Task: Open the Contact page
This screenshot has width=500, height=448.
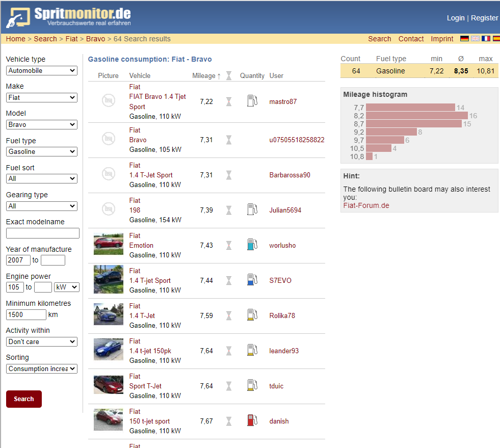Action: 411,39
